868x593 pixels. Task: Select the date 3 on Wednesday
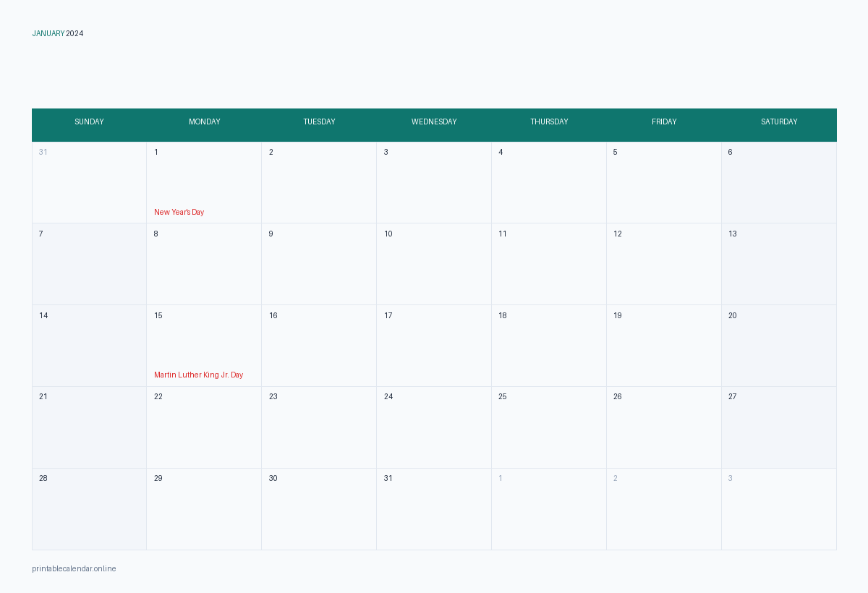pos(434,182)
